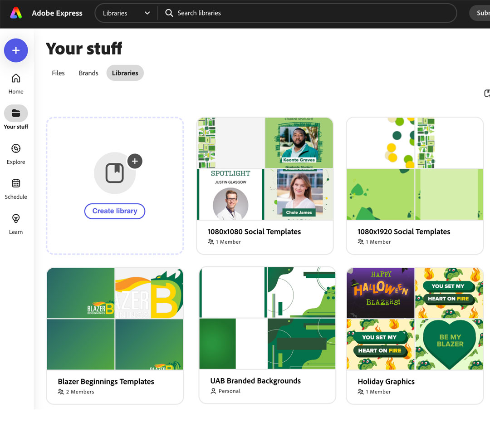This screenshot has width=490, height=448.
Task: Select the Libraries tab
Action: point(125,73)
